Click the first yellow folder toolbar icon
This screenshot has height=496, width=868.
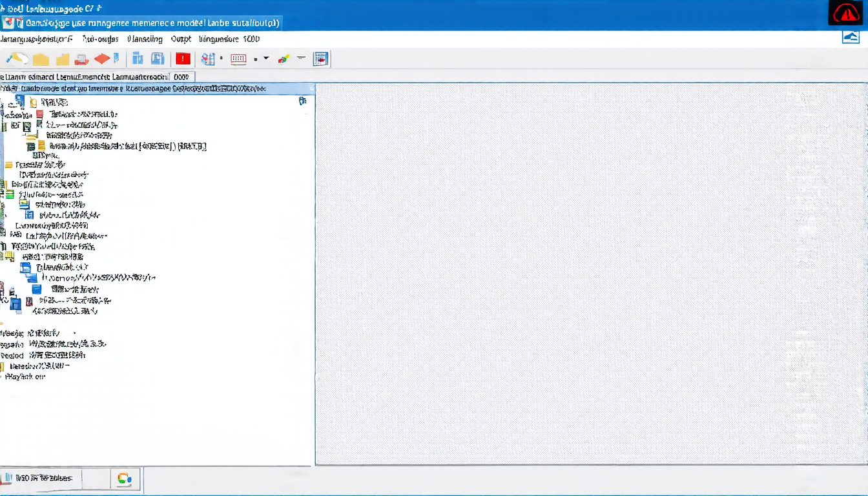[x=41, y=60]
